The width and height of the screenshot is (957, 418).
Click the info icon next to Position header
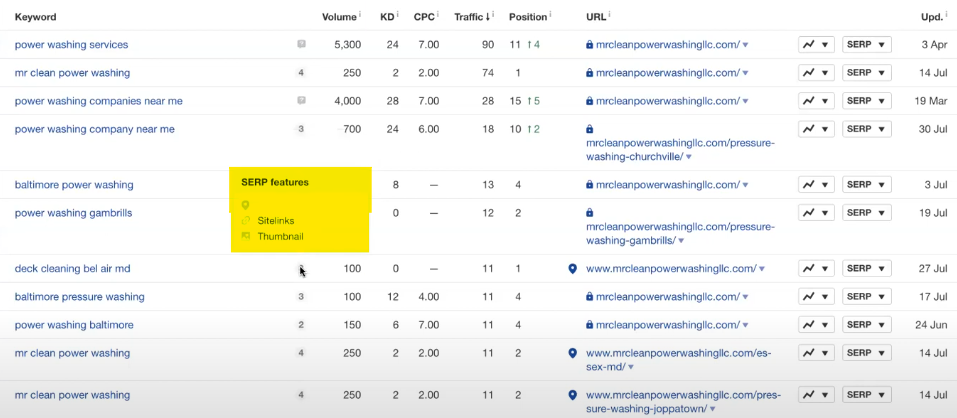pos(551,15)
